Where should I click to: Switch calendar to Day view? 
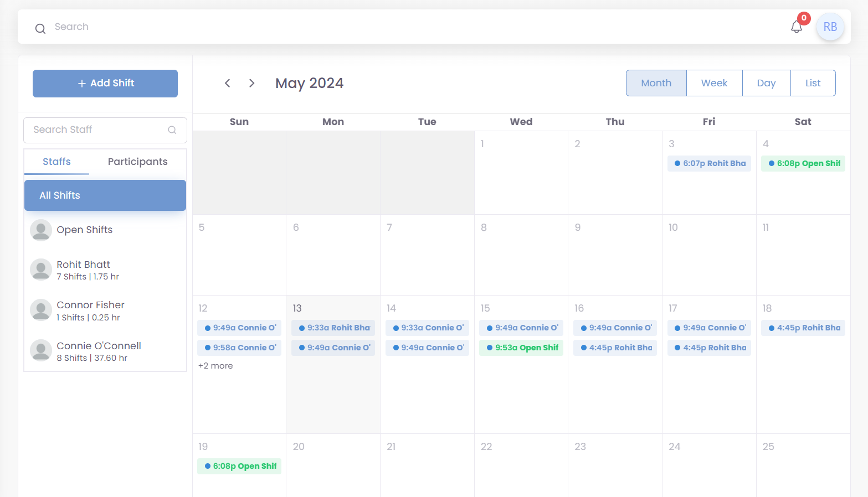pos(766,83)
